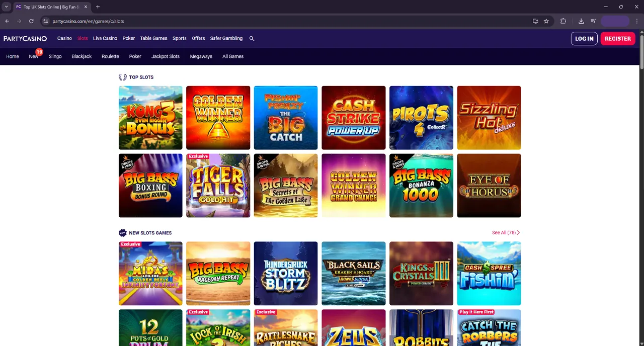Open the Safer Gambling link
This screenshot has width=644, height=346.
[x=226, y=39]
